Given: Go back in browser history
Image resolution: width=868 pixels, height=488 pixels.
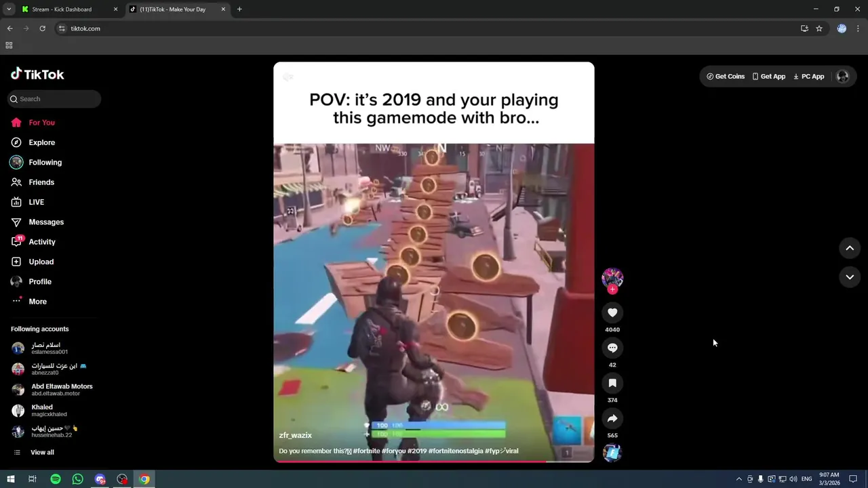Looking at the screenshot, I should 9,28.
